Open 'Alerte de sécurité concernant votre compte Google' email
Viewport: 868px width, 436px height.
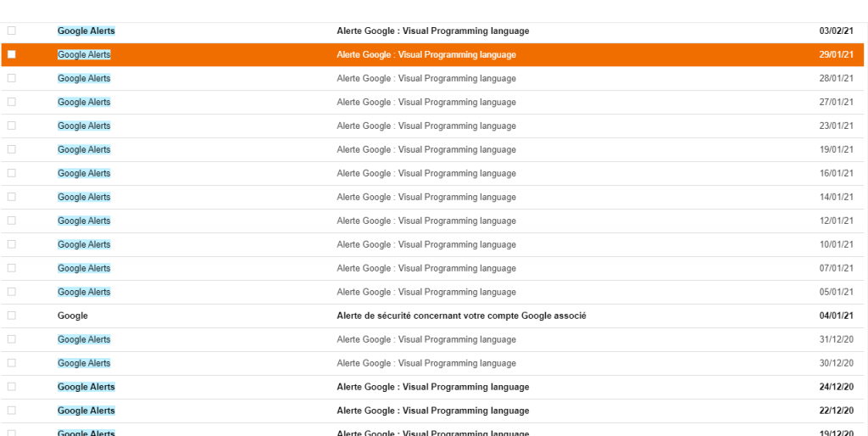point(461,316)
